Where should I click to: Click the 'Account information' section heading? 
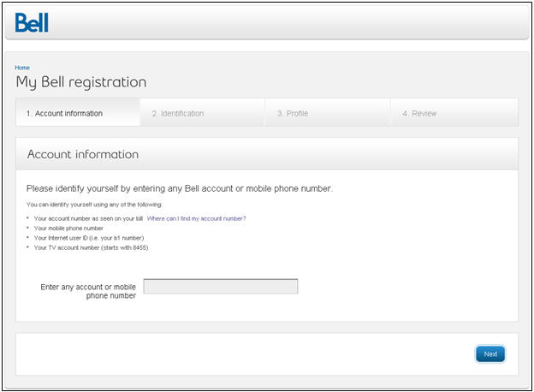point(83,154)
